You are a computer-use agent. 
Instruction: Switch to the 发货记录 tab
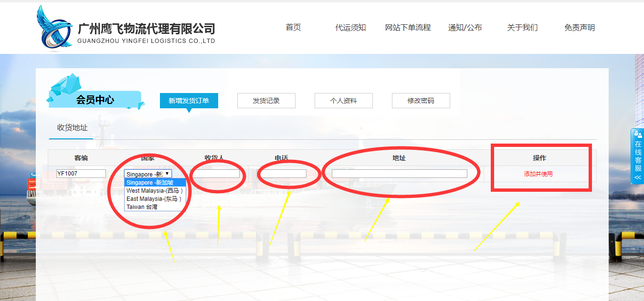coord(266,101)
